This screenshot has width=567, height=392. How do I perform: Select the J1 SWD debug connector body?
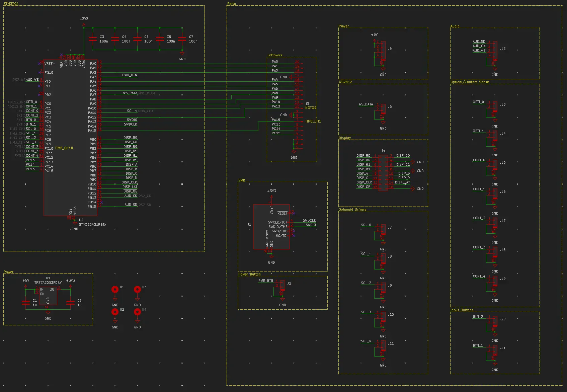271,227
